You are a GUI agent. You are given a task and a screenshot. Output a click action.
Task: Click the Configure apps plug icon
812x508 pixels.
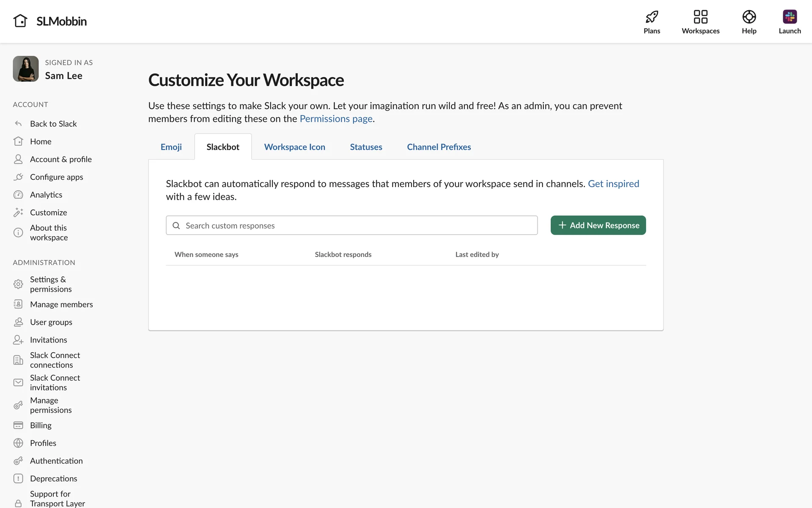(x=18, y=177)
